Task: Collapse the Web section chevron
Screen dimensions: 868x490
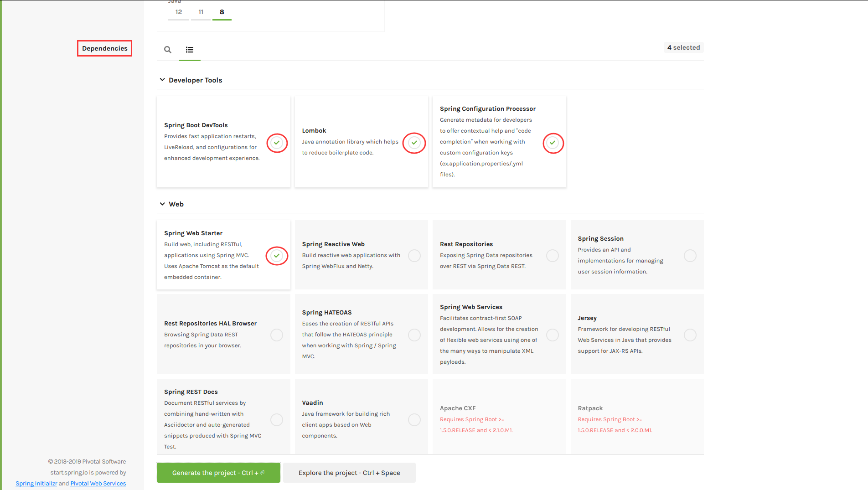Action: [x=162, y=204]
